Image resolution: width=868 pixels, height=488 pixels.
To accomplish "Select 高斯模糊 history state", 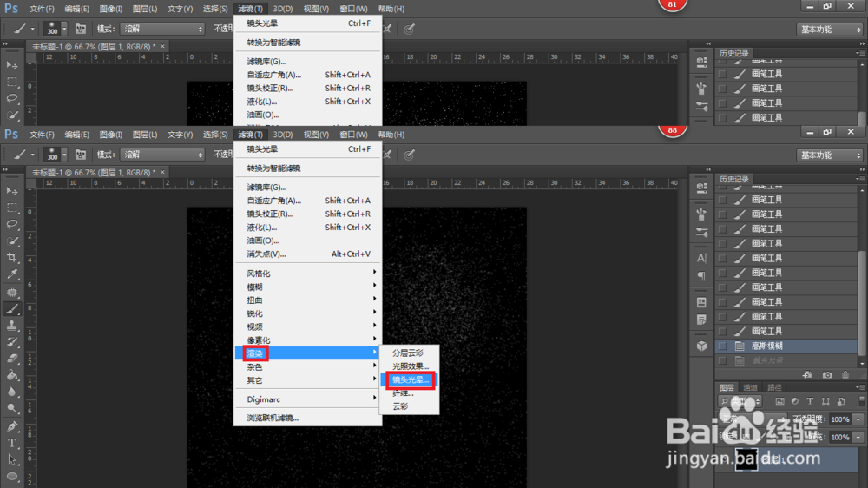I will (786, 346).
